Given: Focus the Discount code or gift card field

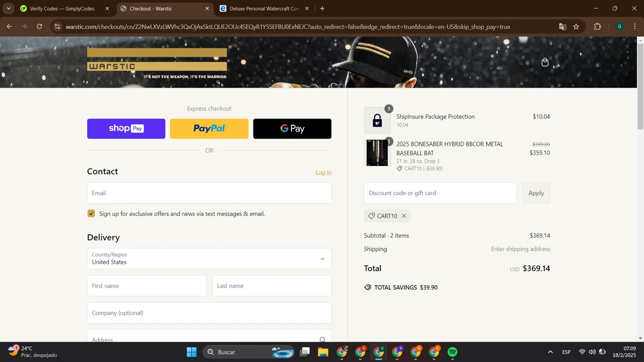Looking at the screenshot, I should coord(440,193).
